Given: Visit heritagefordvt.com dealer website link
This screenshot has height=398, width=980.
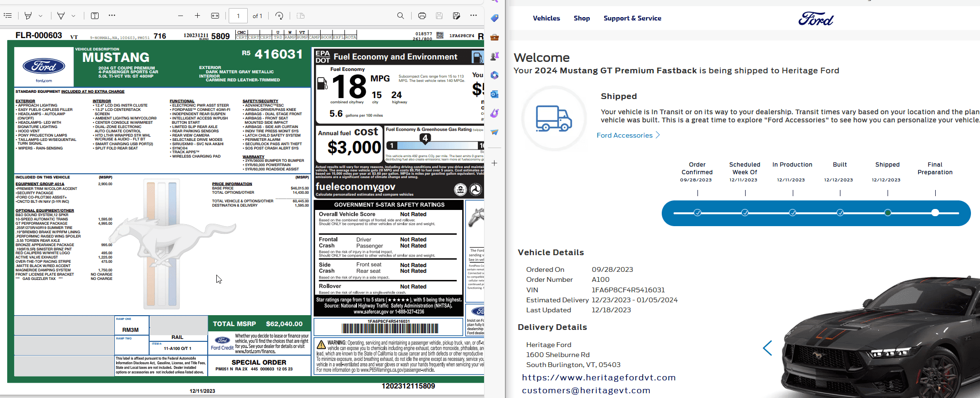Looking at the screenshot, I should pos(599,378).
